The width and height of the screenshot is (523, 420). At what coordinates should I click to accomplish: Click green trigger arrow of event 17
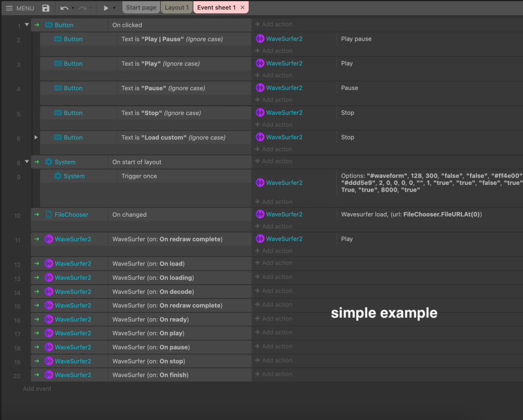(37, 333)
